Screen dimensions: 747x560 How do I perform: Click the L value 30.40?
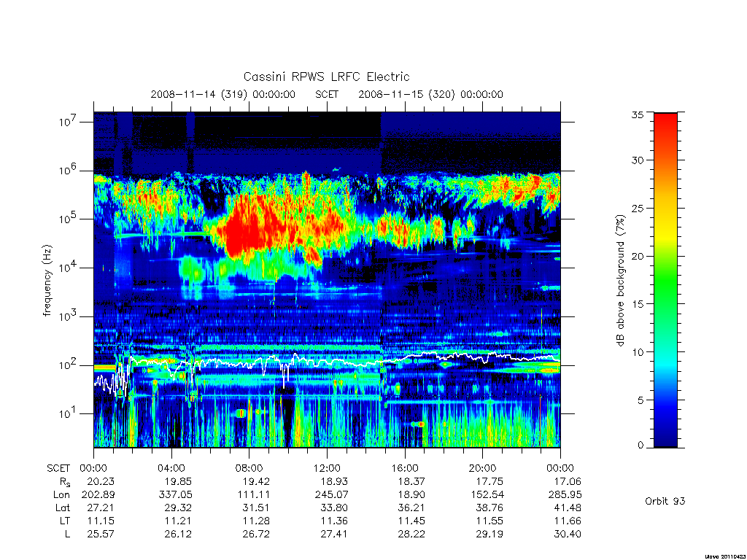[568, 534]
